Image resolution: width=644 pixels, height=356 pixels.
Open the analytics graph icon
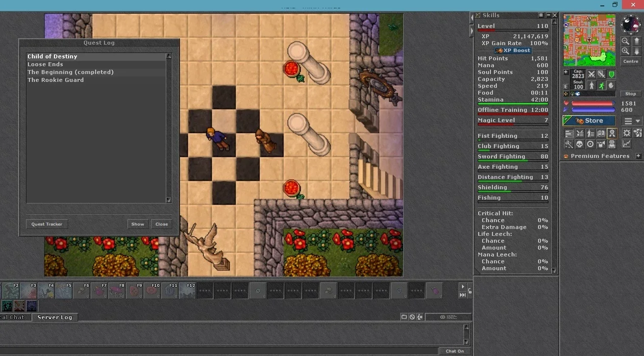pos(627,144)
